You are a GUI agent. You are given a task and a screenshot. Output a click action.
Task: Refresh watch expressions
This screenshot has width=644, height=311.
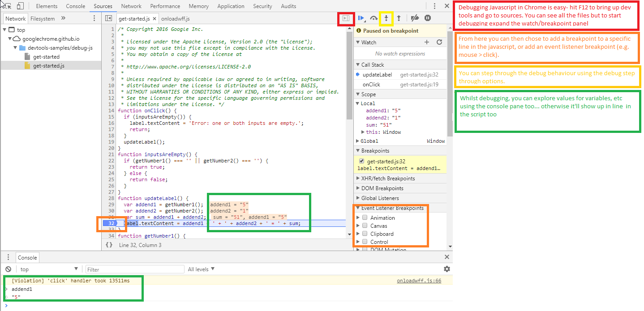point(439,42)
